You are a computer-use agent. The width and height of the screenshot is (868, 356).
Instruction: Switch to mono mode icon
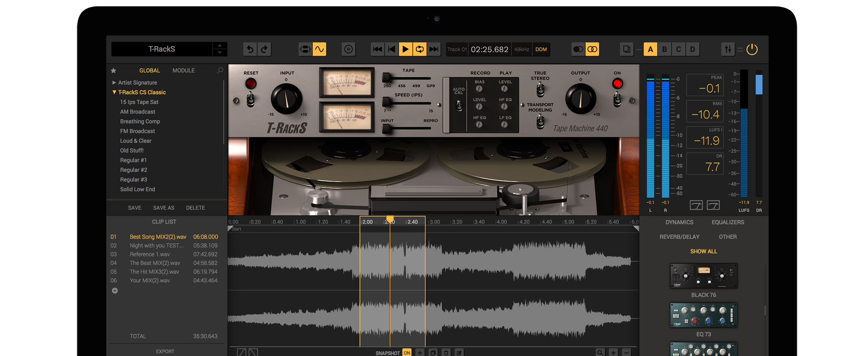[x=578, y=49]
